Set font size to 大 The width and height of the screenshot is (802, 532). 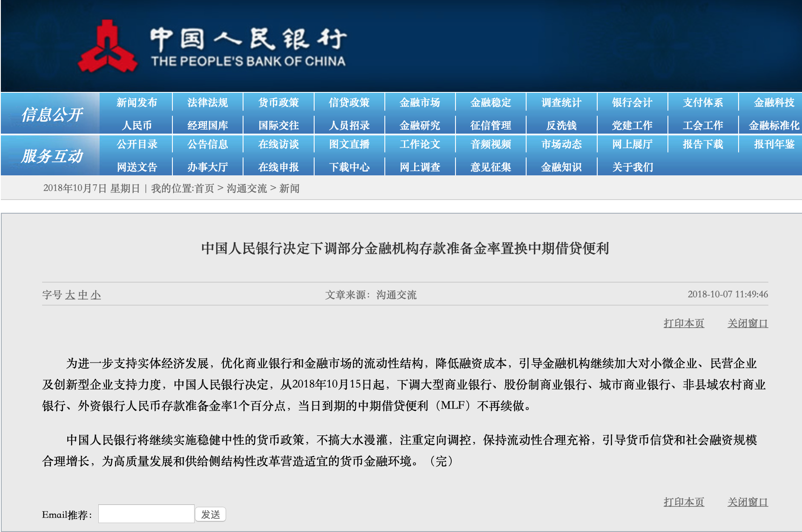click(x=70, y=295)
